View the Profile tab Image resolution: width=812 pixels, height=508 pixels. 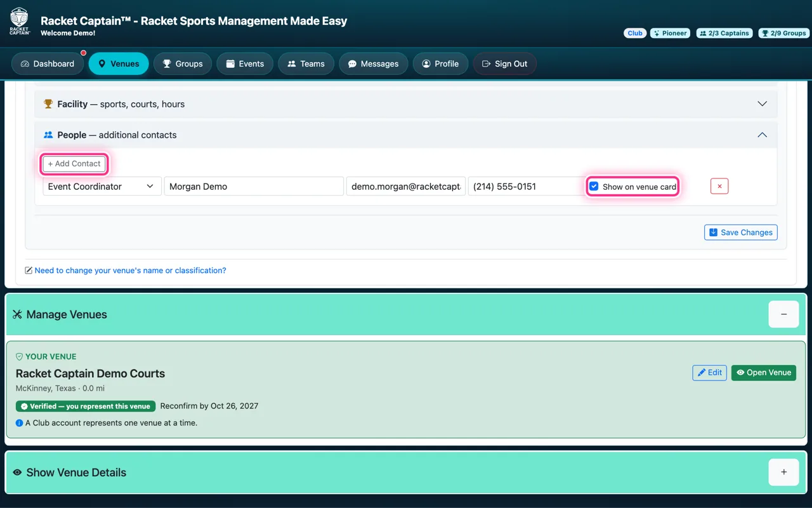[440, 63]
